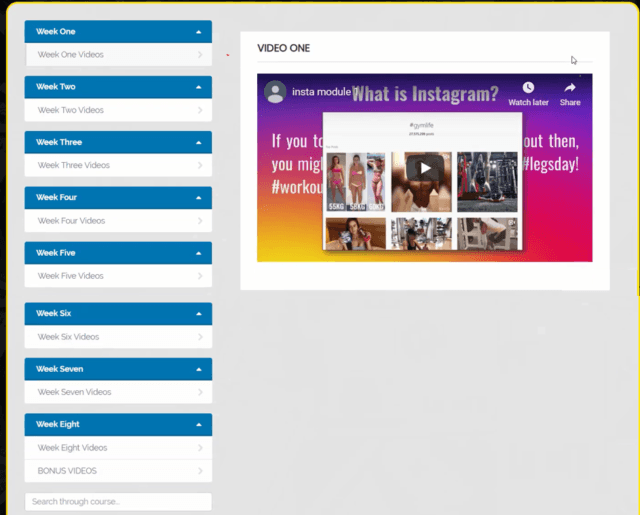
Task: Open Week Eight Videos lesson
Action: click(x=118, y=448)
